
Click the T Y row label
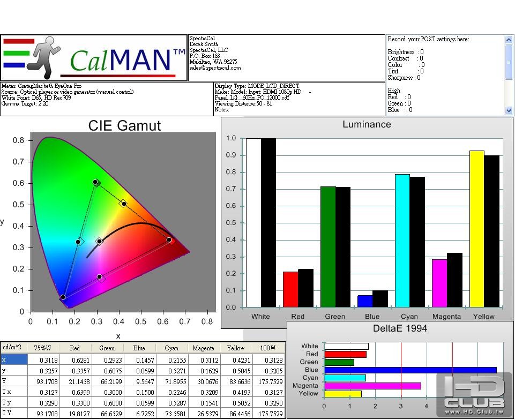14,413
